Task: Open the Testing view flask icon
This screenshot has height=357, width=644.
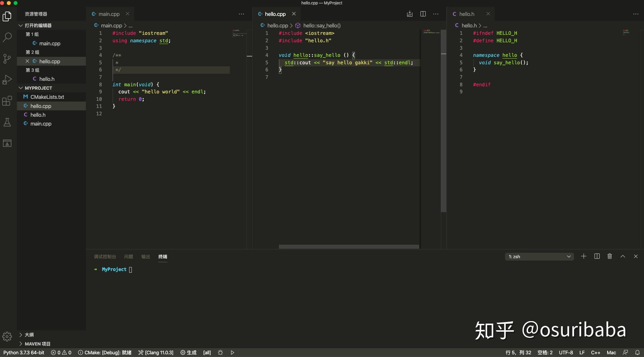Action: point(7,122)
